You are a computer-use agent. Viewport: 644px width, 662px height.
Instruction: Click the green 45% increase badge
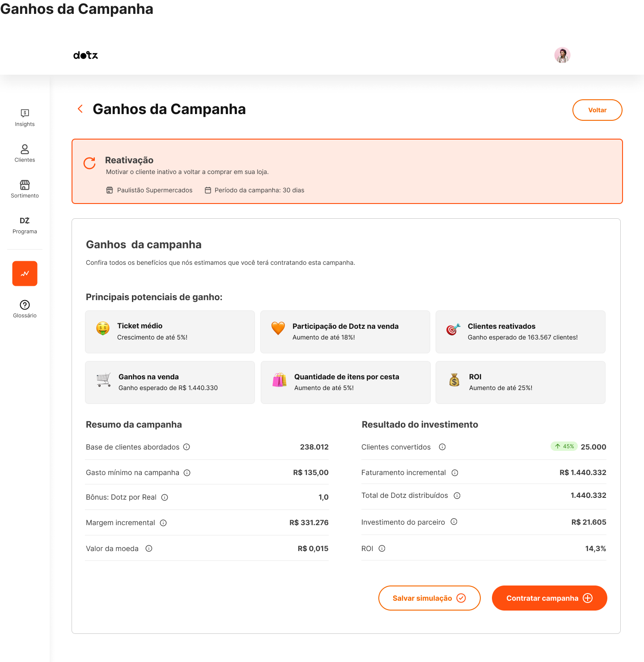tap(564, 446)
